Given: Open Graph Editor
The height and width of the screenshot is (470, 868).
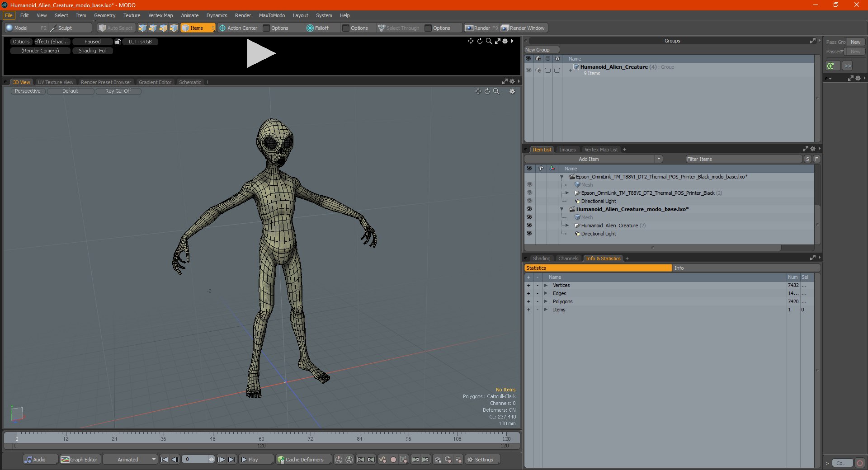Looking at the screenshot, I should [x=80, y=460].
